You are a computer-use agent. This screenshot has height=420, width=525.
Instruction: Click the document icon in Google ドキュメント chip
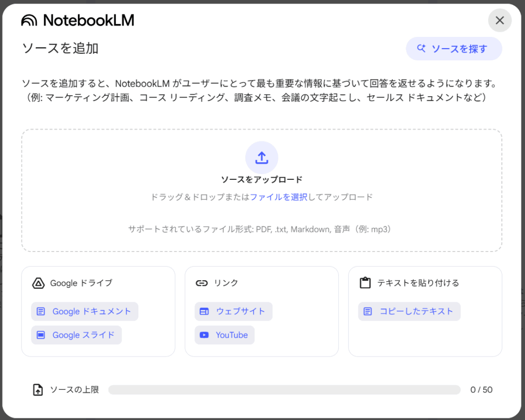pyautogui.click(x=41, y=311)
